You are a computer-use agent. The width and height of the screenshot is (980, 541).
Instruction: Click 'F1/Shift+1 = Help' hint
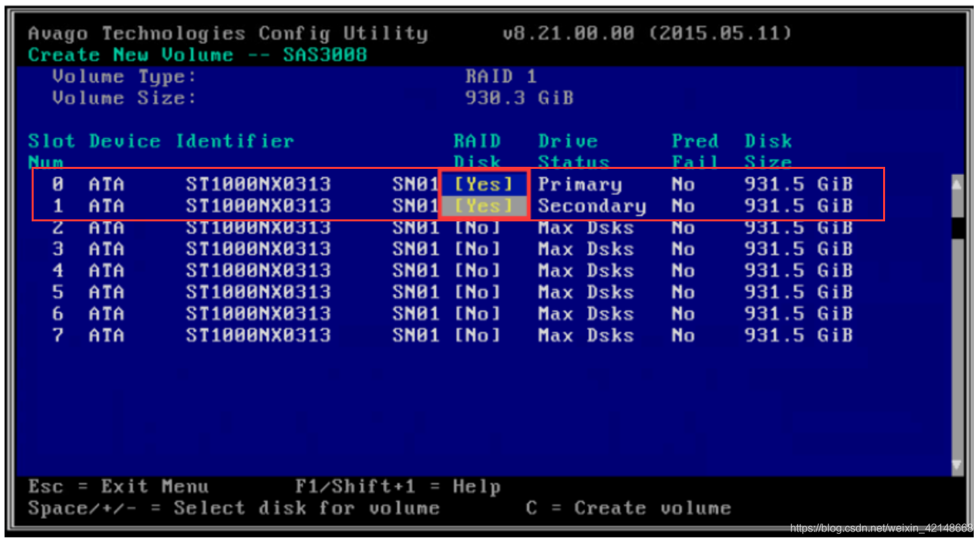(397, 486)
